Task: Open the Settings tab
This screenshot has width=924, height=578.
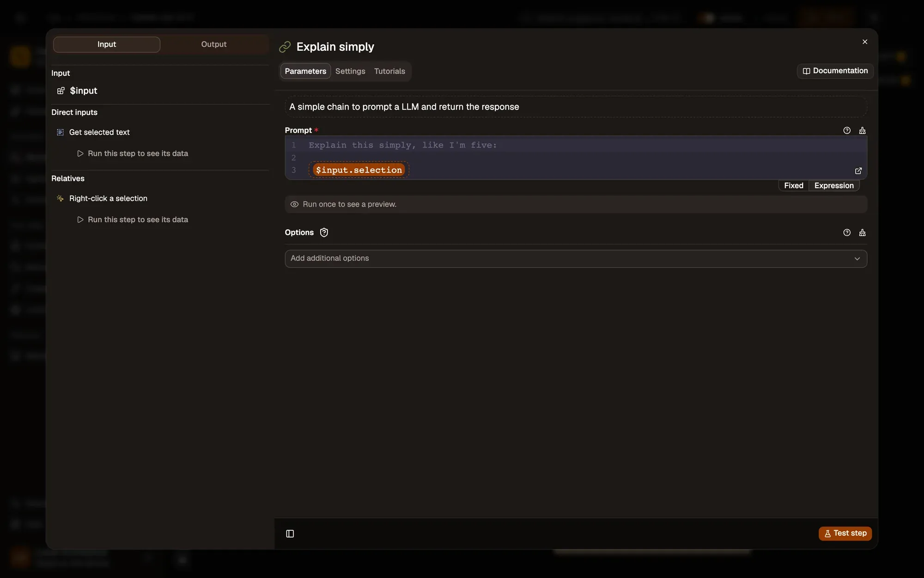Action: (x=350, y=71)
